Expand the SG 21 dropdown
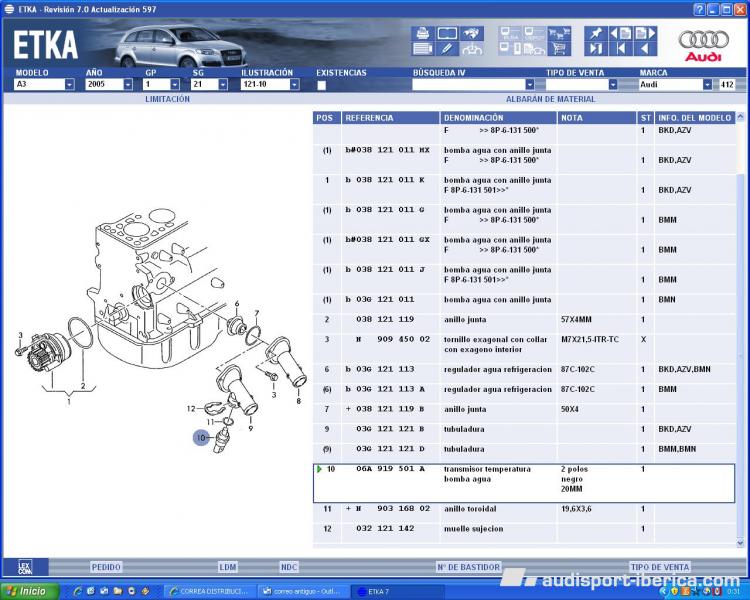Screen dimensions: 750x600 223,85
